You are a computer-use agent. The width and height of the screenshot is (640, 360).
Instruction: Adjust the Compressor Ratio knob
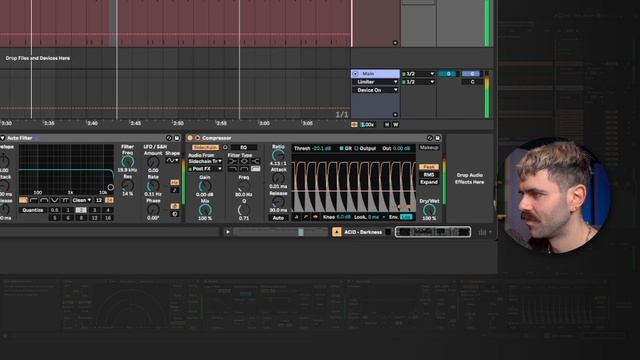point(278,156)
